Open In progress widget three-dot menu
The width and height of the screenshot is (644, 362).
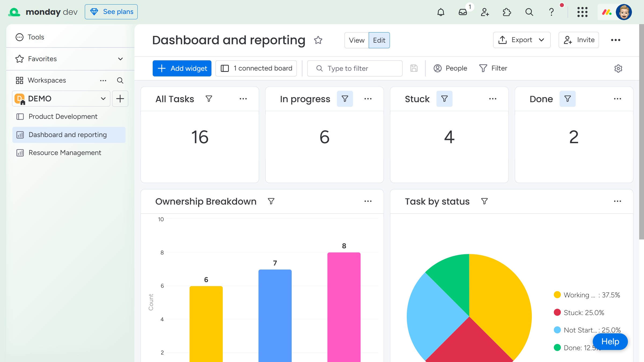click(x=368, y=99)
